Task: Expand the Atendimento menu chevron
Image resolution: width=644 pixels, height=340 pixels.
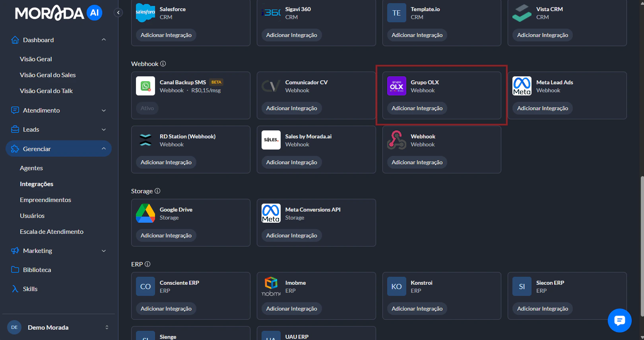Action: pyautogui.click(x=104, y=110)
